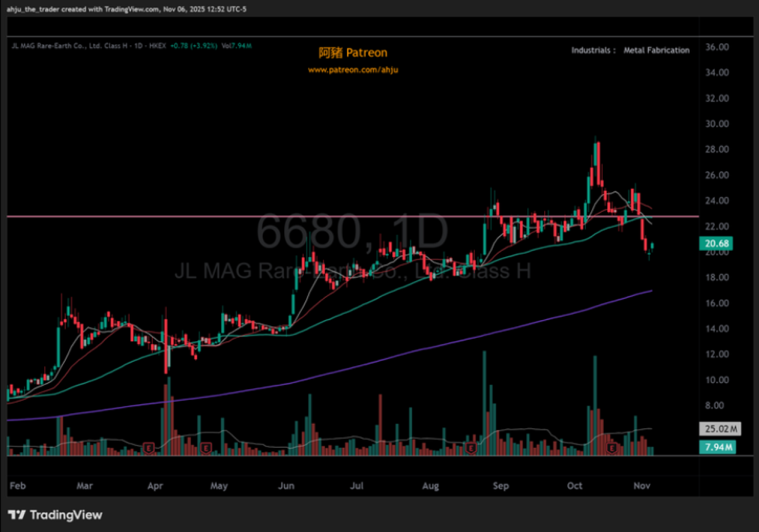
Task: Click the earnings marker near May
Action: click(206, 448)
